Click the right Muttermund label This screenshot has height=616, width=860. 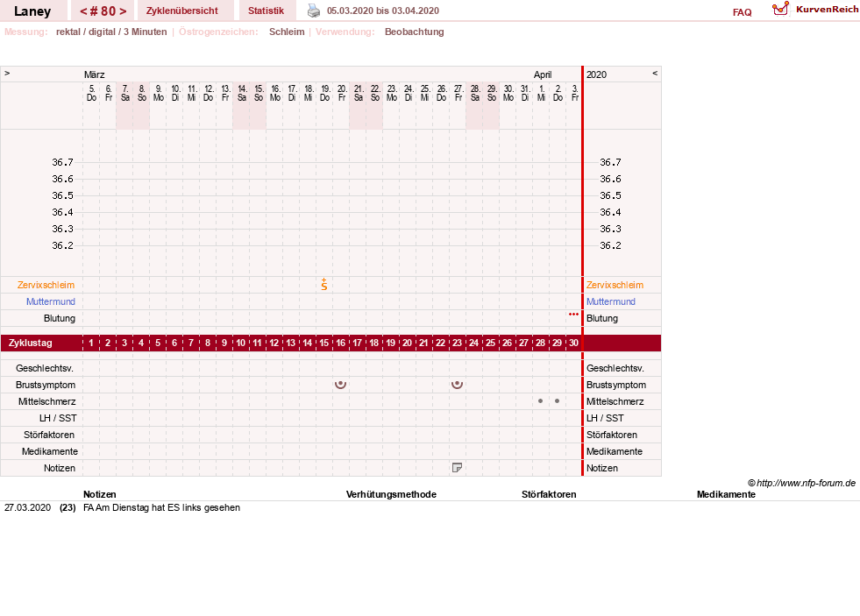pos(610,301)
